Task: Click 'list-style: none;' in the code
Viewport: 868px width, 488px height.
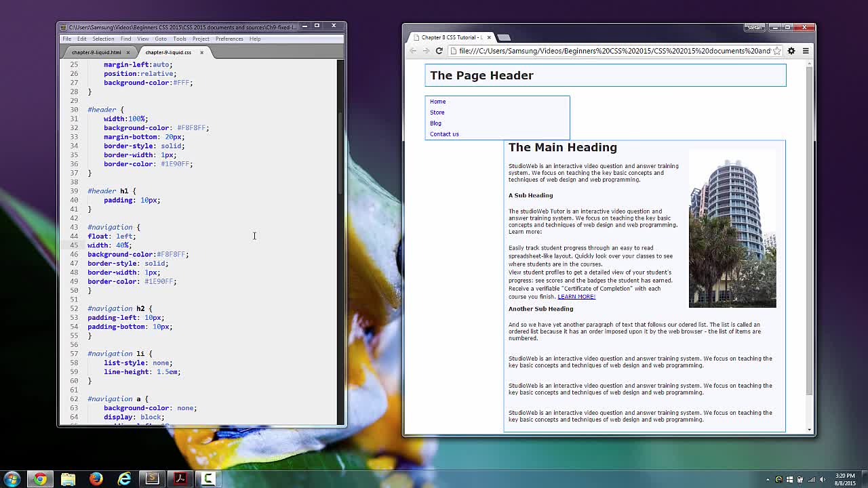Action: 138,363
